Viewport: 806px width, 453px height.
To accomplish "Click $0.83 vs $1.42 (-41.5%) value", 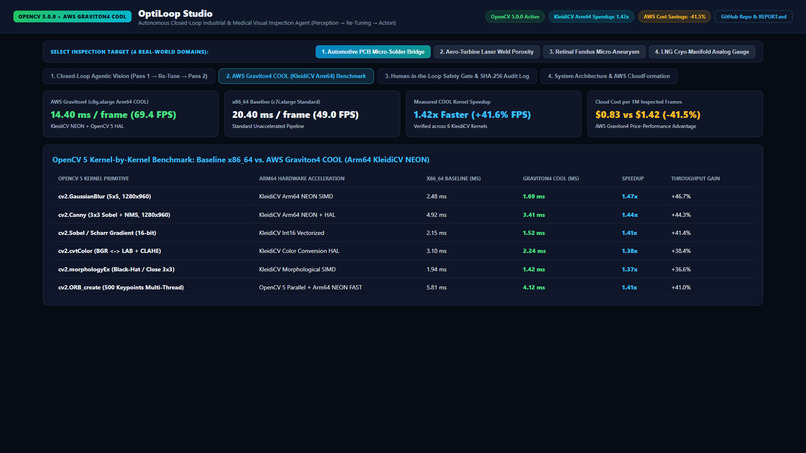I will pyautogui.click(x=648, y=115).
